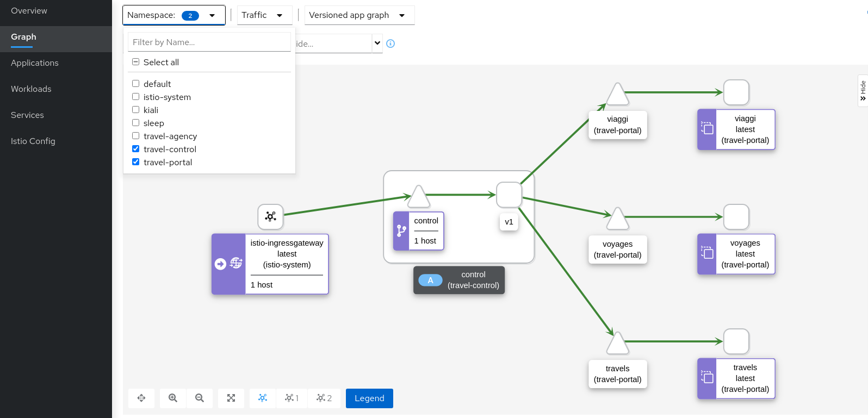Click the zoom in magnifier icon
Screen dimensions: 868x418
(173, 398)
